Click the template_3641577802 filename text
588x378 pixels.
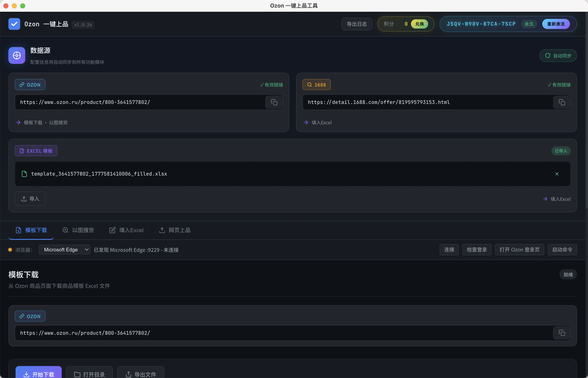coord(99,174)
